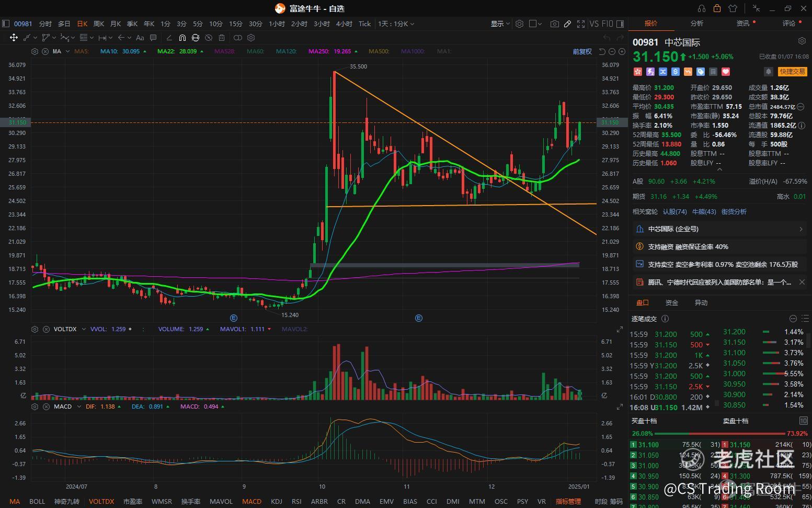Expand the VOLTDX volume panel
Image resolution: width=812 pixels, height=508 pixels.
point(620,329)
